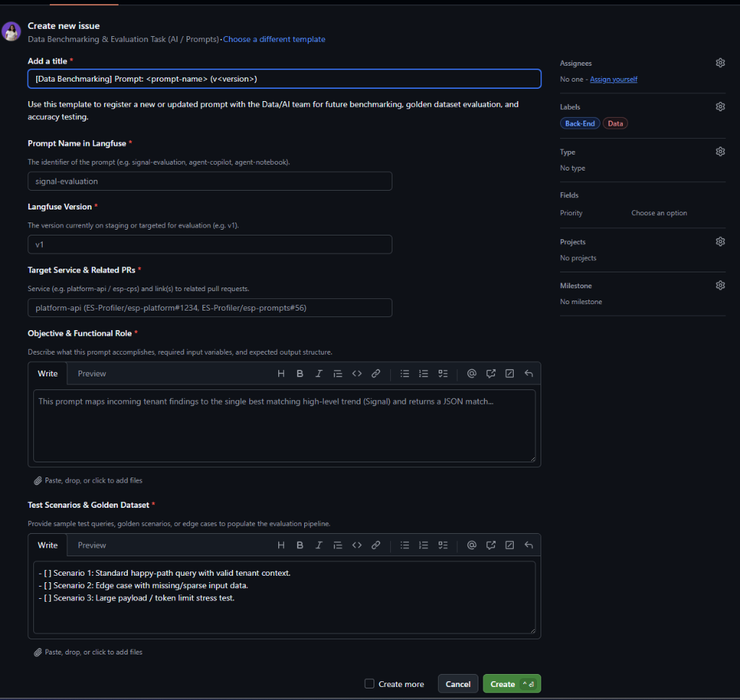Click inside Objective & Functional Role textarea
The height and width of the screenshot is (700, 740).
tap(284, 426)
